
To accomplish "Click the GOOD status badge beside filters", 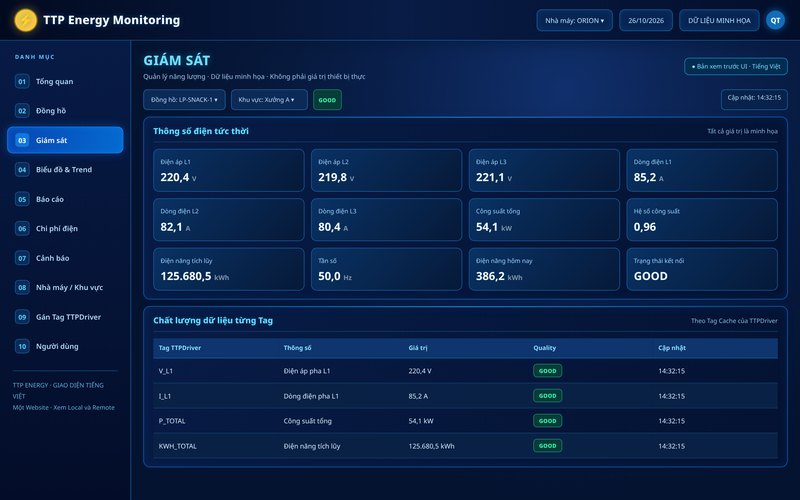I will tap(327, 100).
